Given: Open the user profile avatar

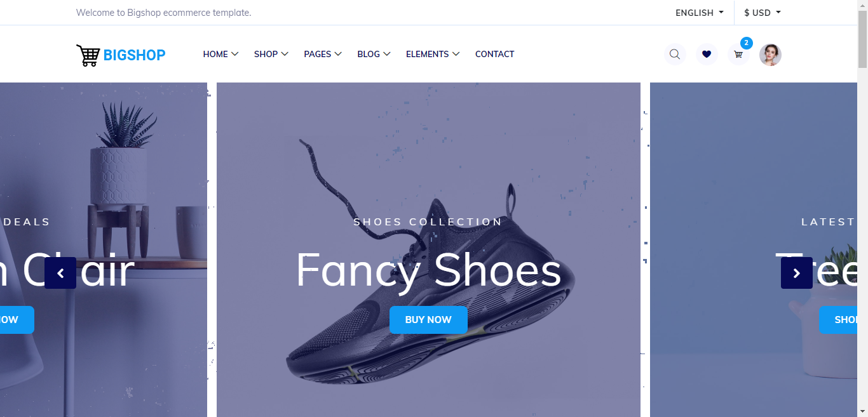Looking at the screenshot, I should 770,55.
